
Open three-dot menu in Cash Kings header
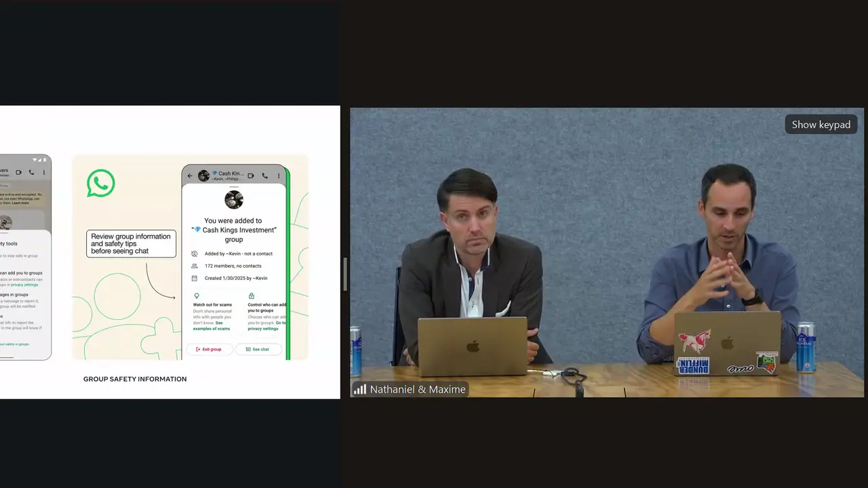279,176
